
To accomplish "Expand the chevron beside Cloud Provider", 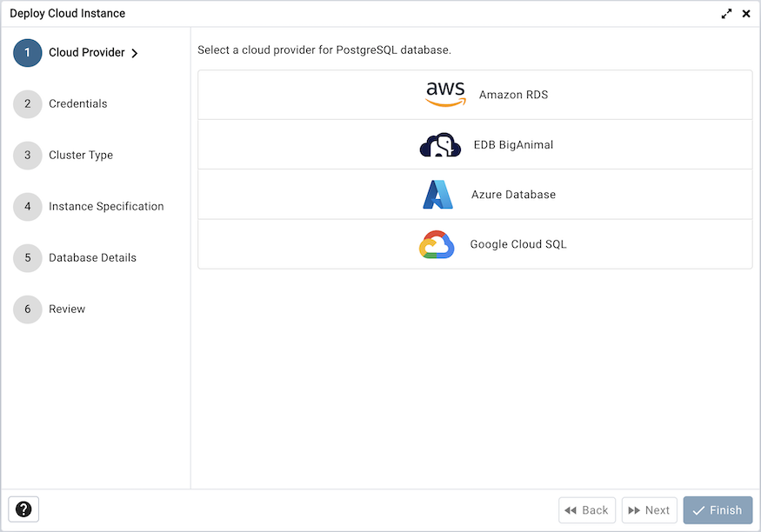I will (136, 52).
